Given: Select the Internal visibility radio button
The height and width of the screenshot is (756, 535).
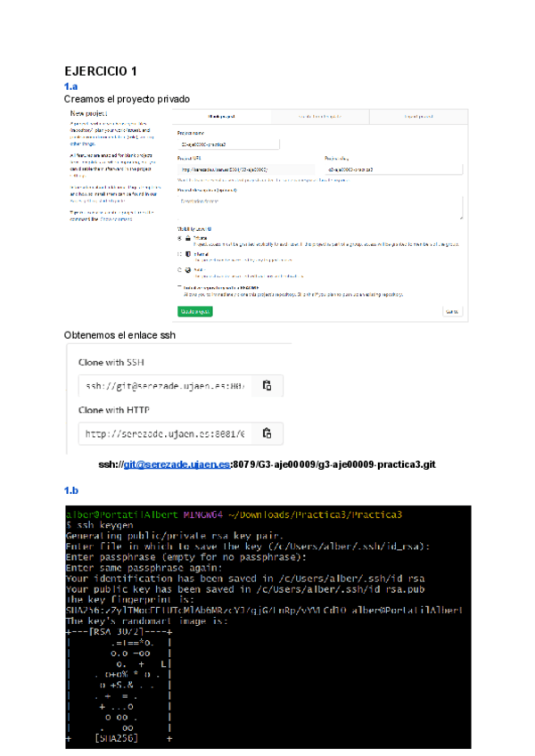Looking at the screenshot, I should [180, 254].
